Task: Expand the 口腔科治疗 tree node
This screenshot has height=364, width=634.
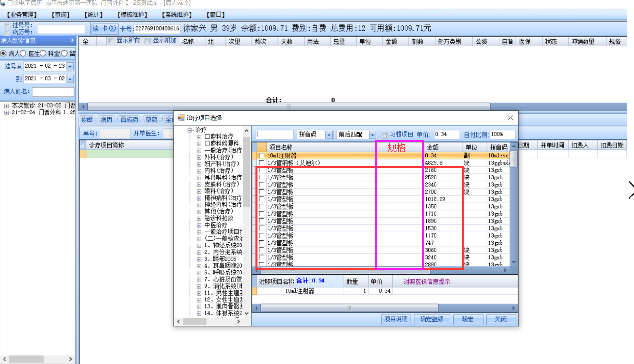Action: 199,137
